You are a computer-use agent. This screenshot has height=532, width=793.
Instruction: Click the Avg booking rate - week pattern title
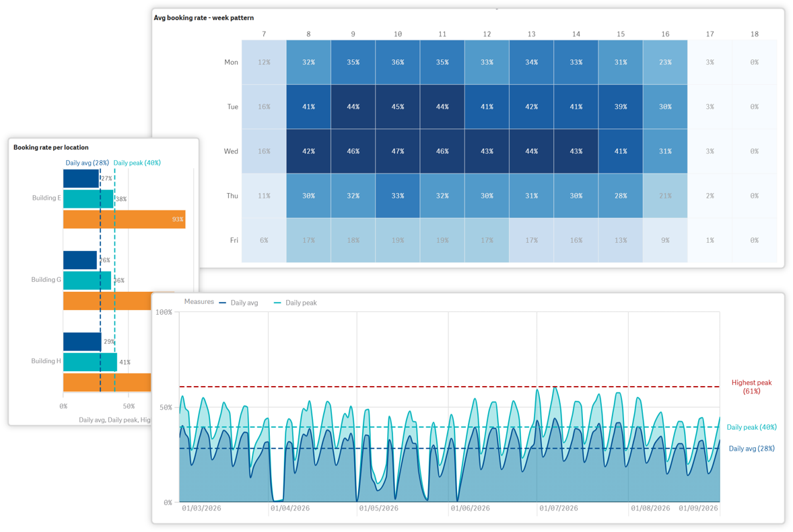pyautogui.click(x=204, y=17)
